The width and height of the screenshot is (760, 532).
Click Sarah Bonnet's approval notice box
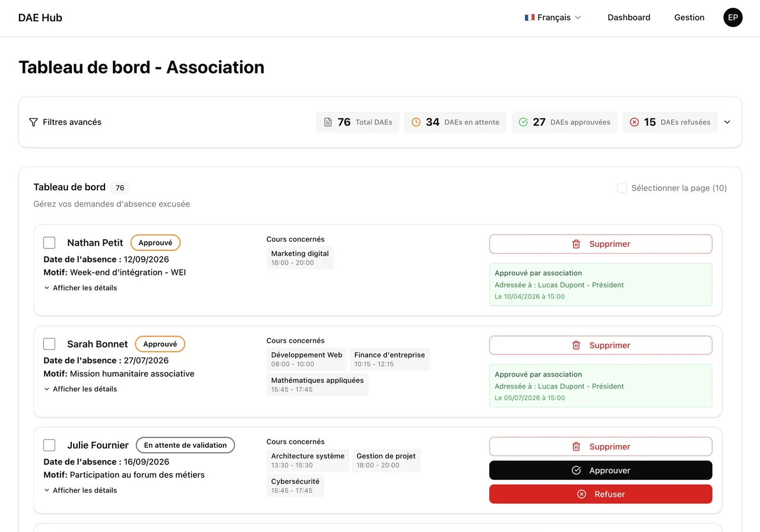600,386
